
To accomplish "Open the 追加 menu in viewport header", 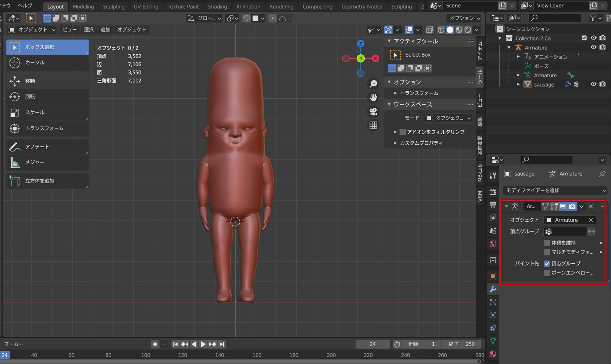I will [x=105, y=29].
